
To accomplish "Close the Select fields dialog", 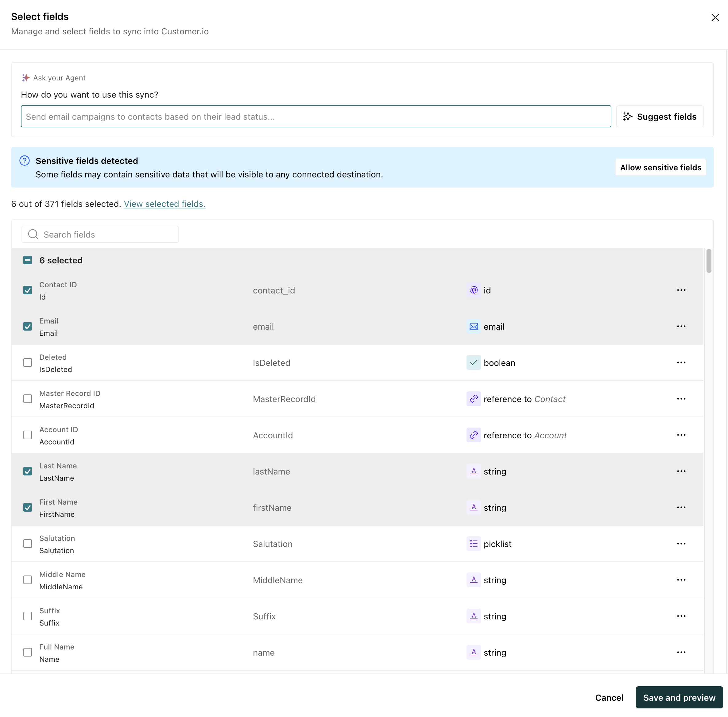I will (715, 17).
